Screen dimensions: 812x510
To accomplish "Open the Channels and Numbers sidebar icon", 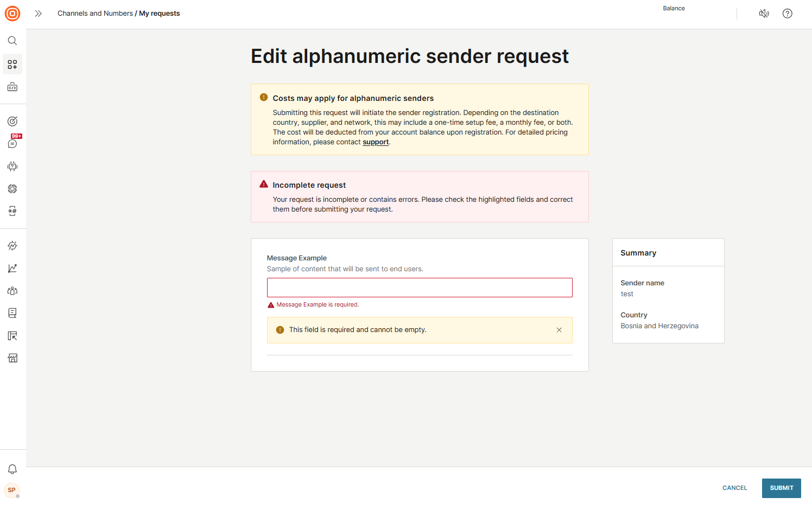I will 12,65.
